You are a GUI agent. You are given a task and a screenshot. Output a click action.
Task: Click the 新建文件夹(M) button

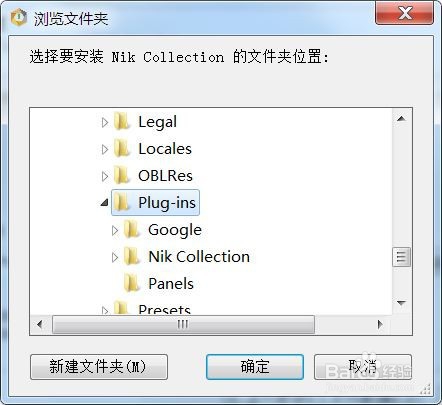pyautogui.click(x=99, y=367)
